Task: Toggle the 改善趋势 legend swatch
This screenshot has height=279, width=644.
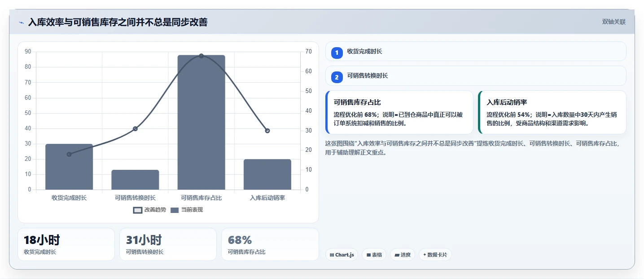Action: 137,210
